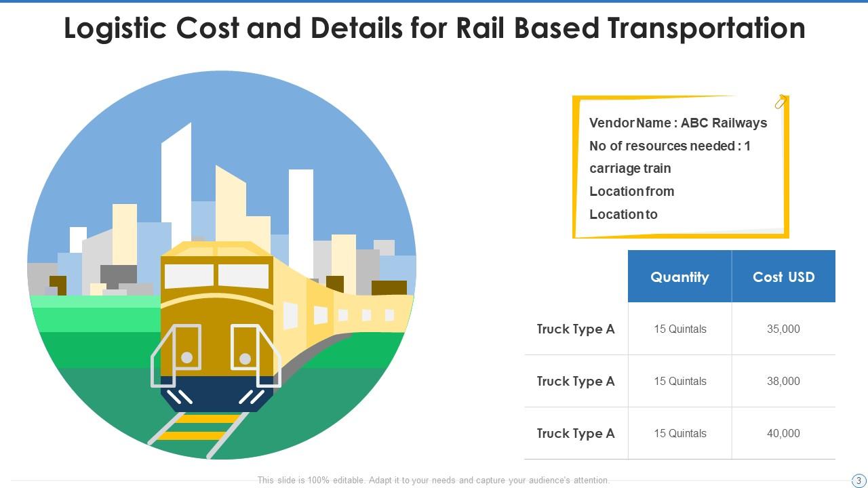Select '15 Quintals' in the 38,000 row
868x488 pixels.
pos(680,382)
